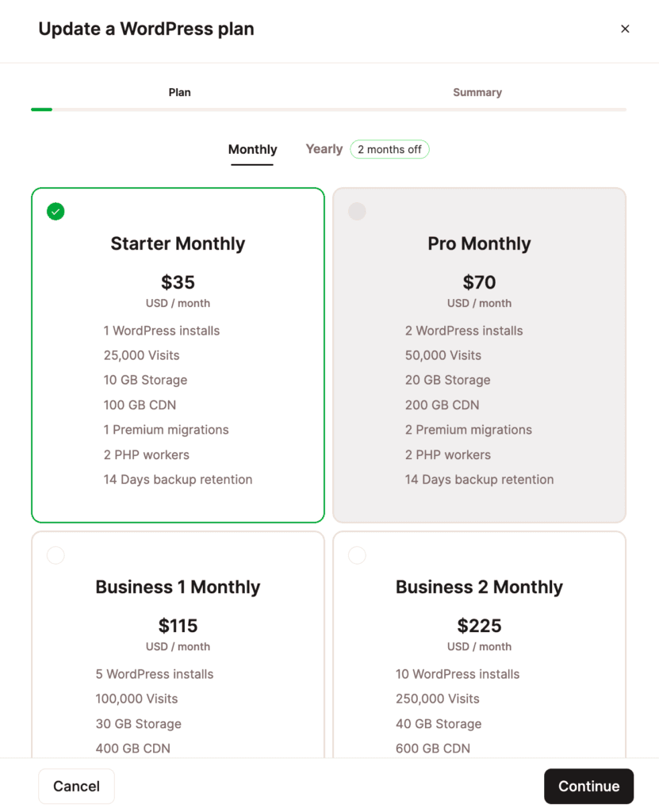Click the step progress bar
The image size is (659, 812).
coord(328,109)
